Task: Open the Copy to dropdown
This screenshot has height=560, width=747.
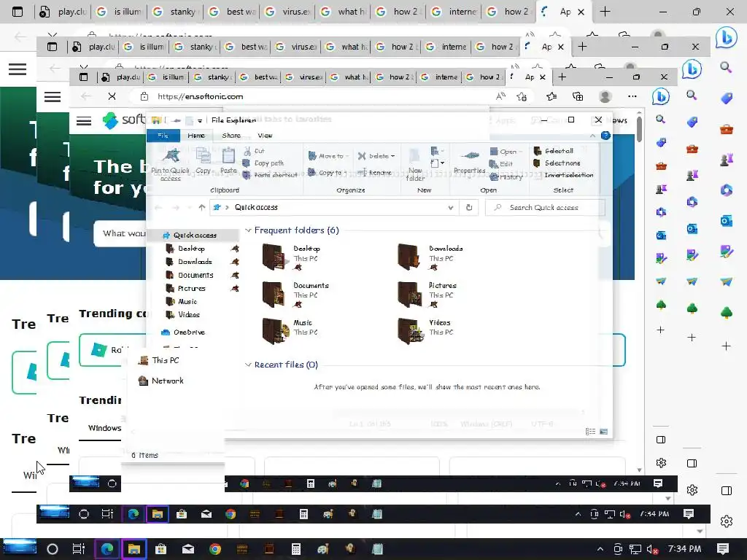Action: pyautogui.click(x=327, y=172)
